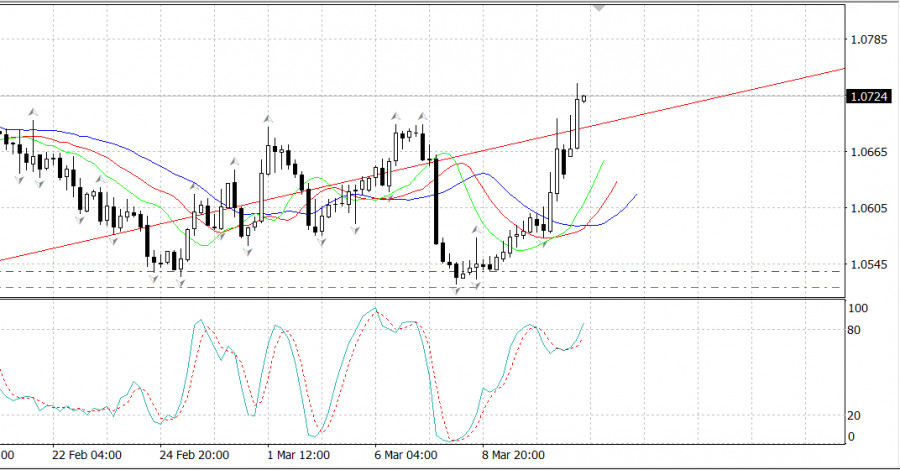Select the blue moving average line's right end
The height and width of the screenshot is (470, 900).
pyautogui.click(x=635, y=196)
